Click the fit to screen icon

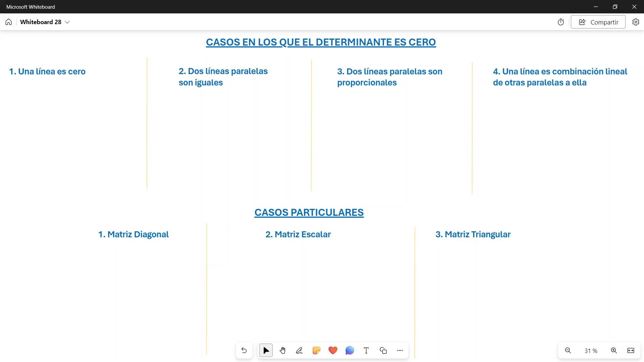pyautogui.click(x=631, y=351)
